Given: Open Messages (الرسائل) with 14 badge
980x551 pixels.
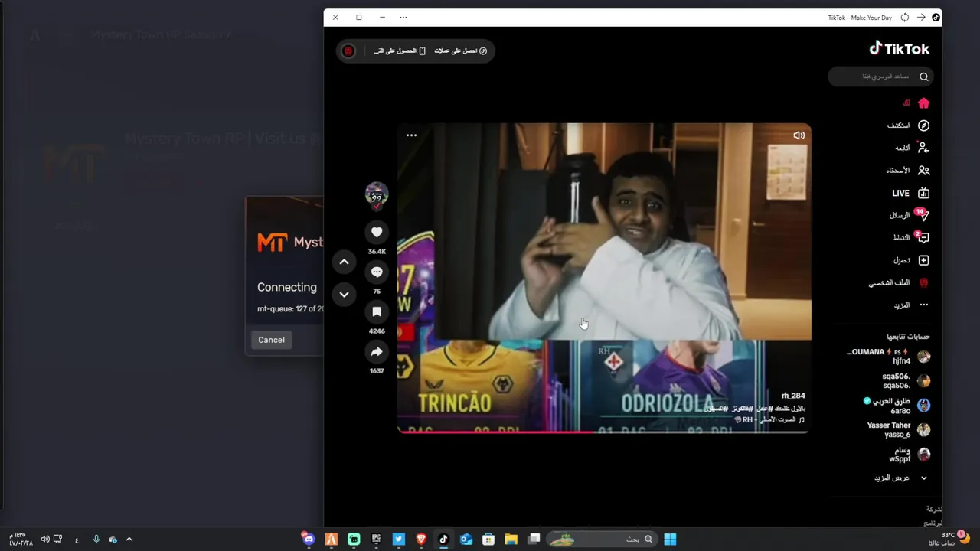Looking at the screenshot, I should point(910,215).
